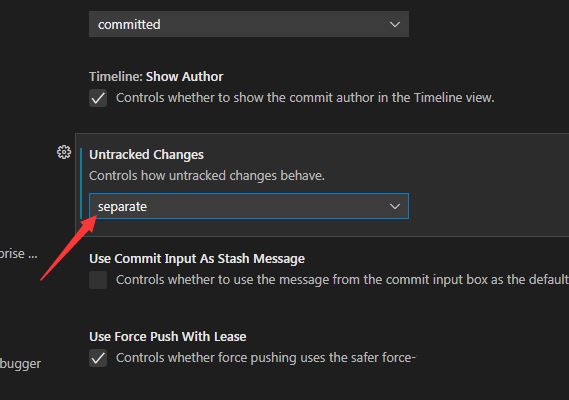Screen dimensions: 569x400
Task: Uncheck the Timeline Show Author checkbox
Action: 98,98
